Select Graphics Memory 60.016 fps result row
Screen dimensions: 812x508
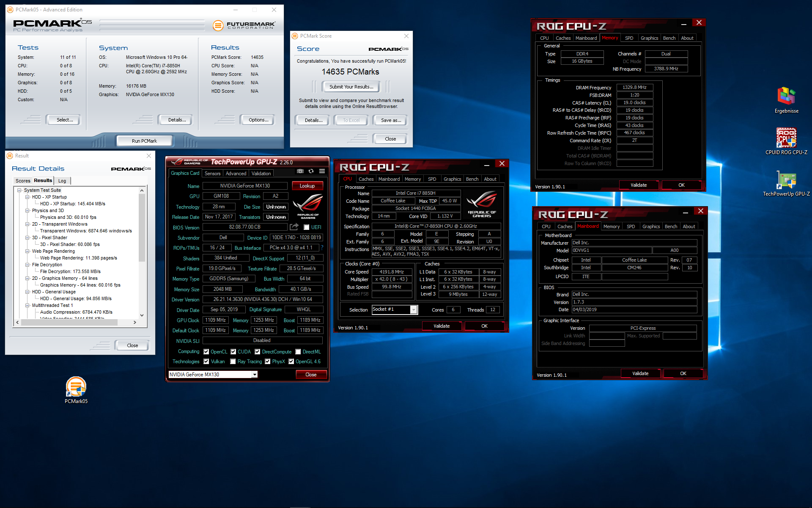tap(80, 285)
